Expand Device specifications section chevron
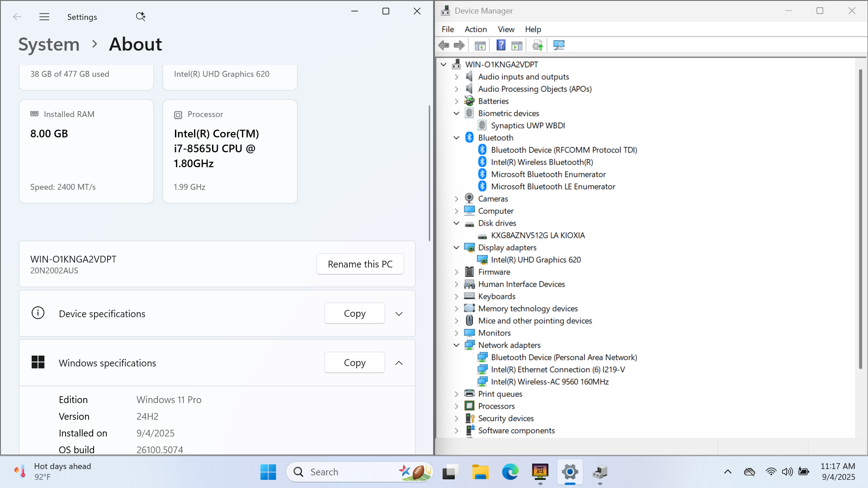Image resolution: width=868 pixels, height=488 pixels. (x=399, y=314)
